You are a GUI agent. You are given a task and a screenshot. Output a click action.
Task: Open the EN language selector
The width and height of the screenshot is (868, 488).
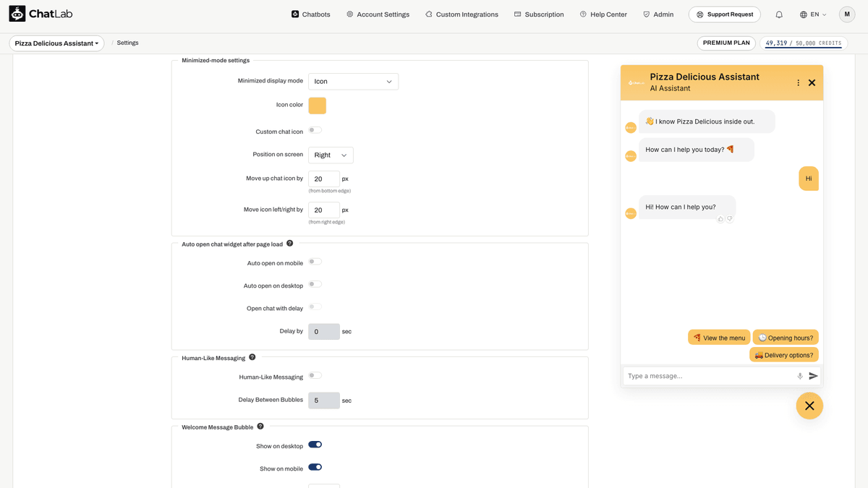click(813, 14)
